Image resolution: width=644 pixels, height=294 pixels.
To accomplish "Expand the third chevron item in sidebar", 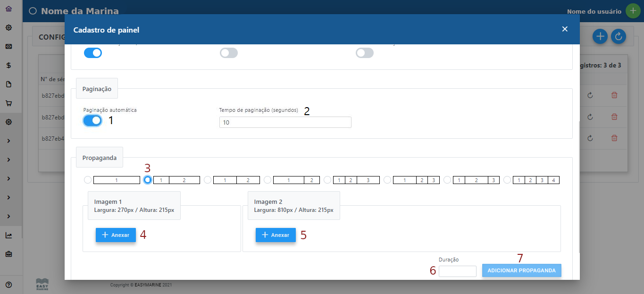I will pos(8,178).
